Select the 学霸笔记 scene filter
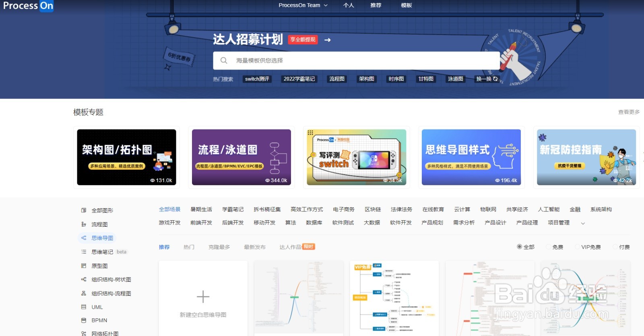Screen dimensions: 644x336 233,209
